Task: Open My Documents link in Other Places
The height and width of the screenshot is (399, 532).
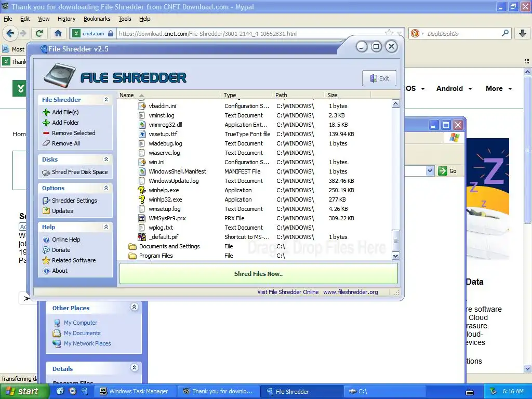Action: tap(82, 333)
